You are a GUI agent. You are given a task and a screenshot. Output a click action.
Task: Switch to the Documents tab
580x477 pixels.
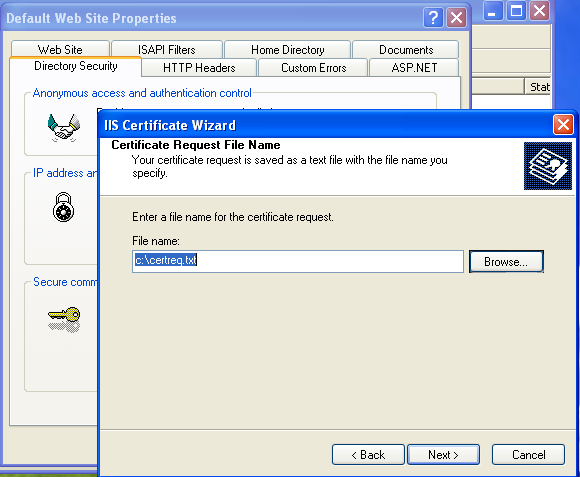406,49
